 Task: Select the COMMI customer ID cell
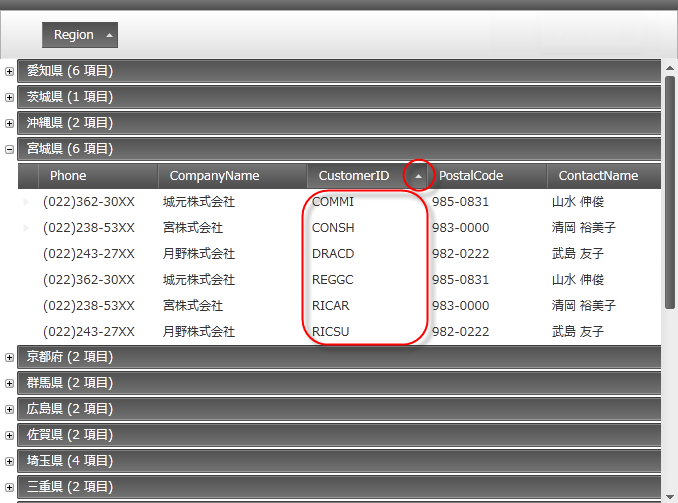[x=333, y=202]
